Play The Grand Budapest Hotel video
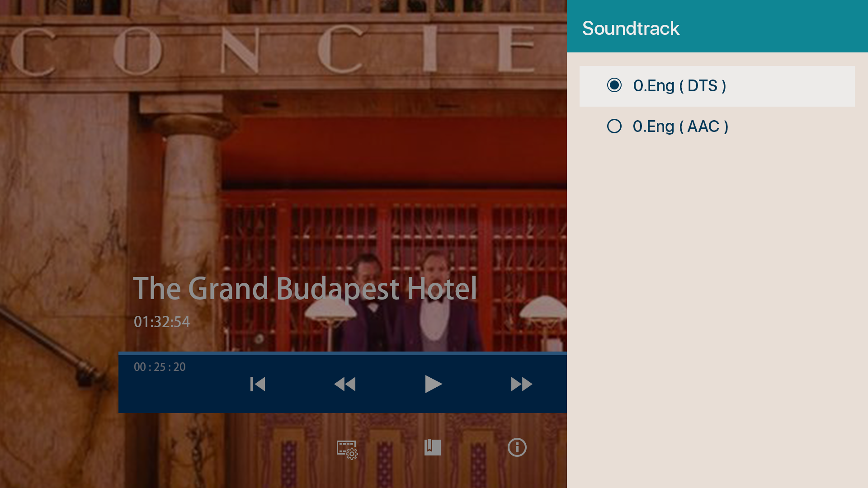 pyautogui.click(x=434, y=384)
